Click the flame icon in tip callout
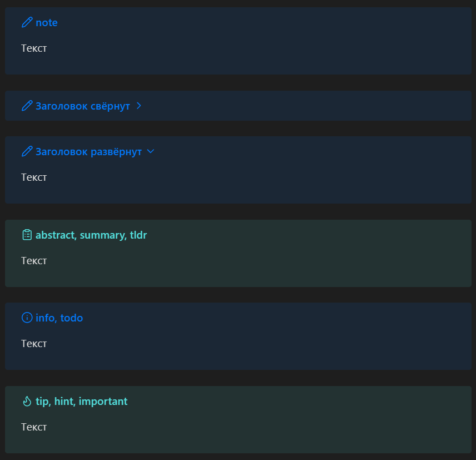 (27, 401)
